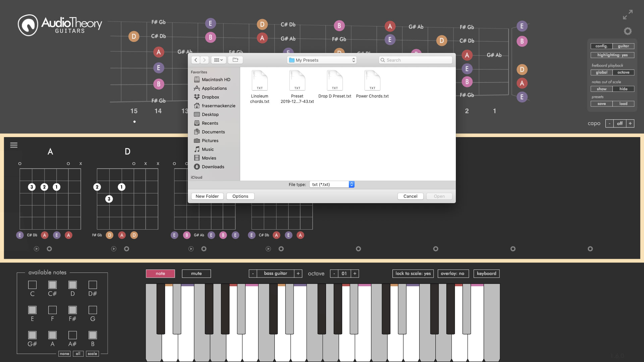This screenshot has height=362, width=644.
Task: Select the Power Chords.txt file
Action: 372,84
